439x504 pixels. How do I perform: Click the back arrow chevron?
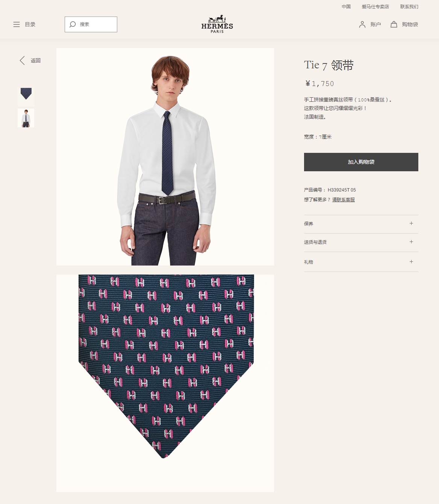22,60
